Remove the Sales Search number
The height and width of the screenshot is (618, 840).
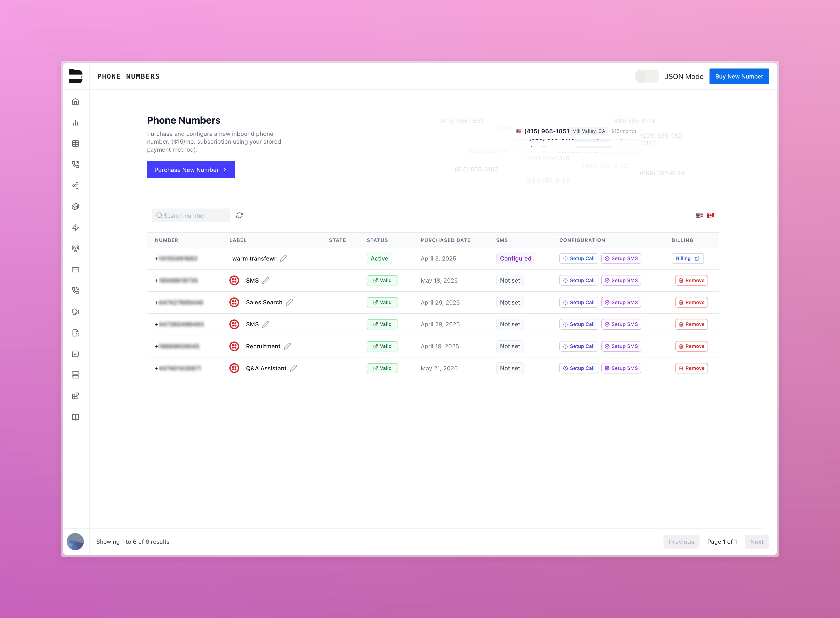coord(691,302)
